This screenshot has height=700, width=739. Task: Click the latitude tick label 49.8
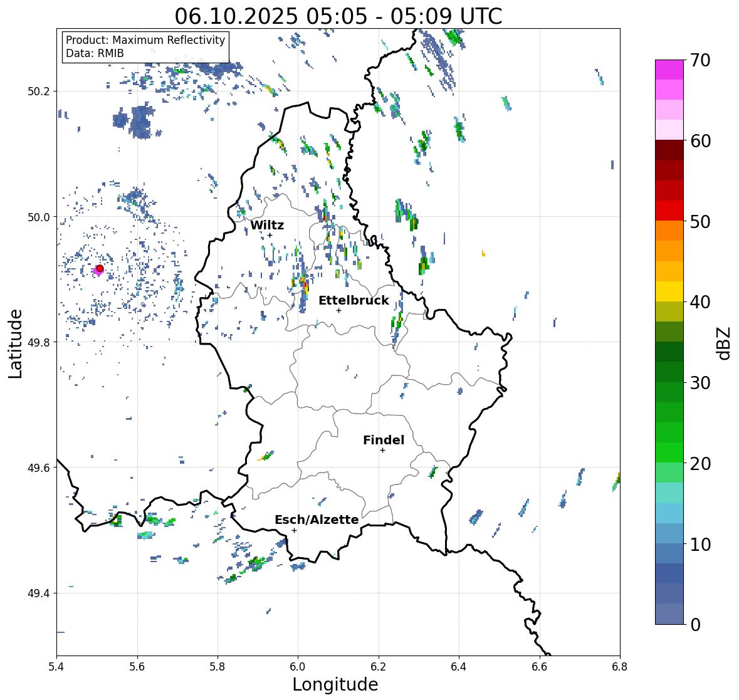point(39,342)
